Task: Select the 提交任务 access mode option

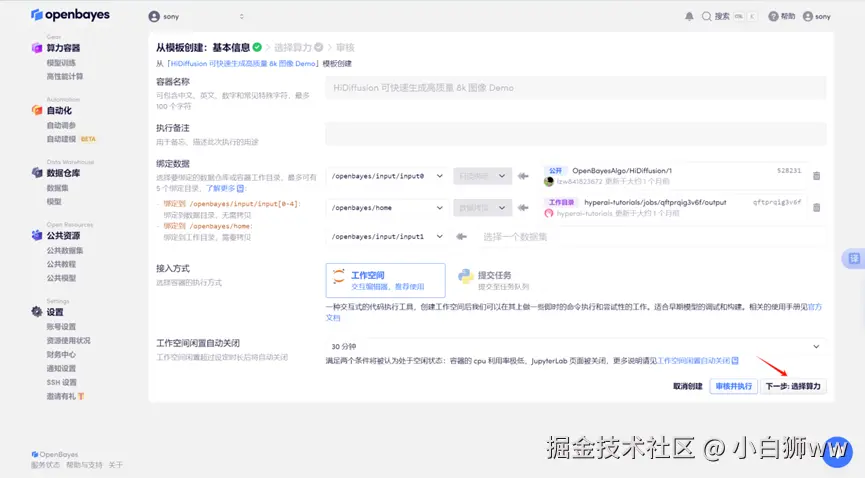Action: coord(494,280)
